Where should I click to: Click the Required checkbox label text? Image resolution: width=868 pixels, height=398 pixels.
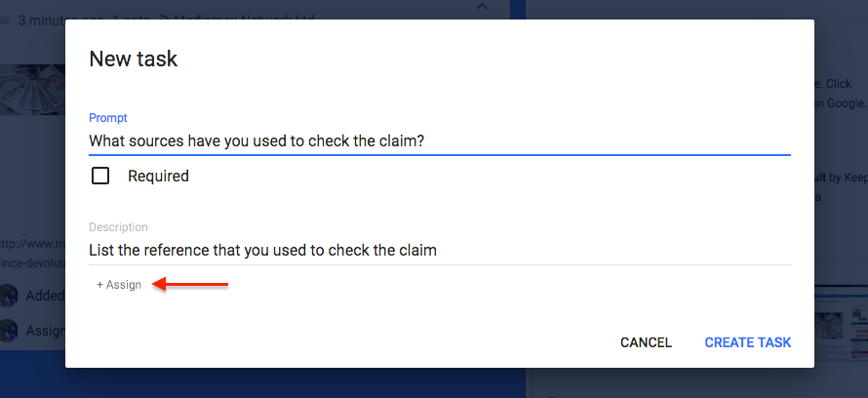click(158, 176)
